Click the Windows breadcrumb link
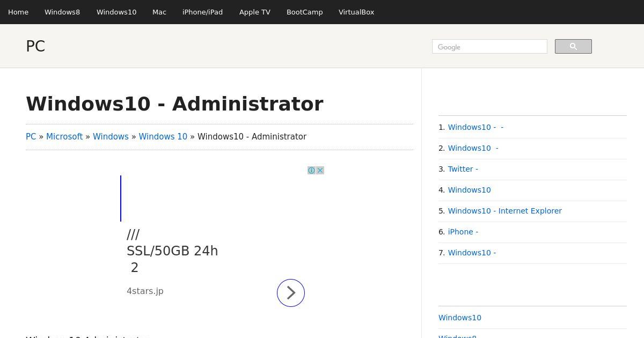Image resolution: width=644 pixels, height=338 pixels. click(x=111, y=137)
